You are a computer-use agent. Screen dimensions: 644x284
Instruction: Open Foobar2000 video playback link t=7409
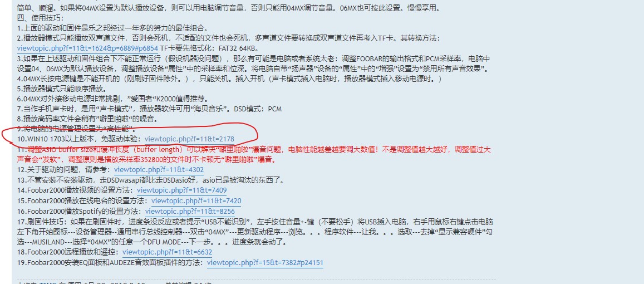(x=181, y=190)
